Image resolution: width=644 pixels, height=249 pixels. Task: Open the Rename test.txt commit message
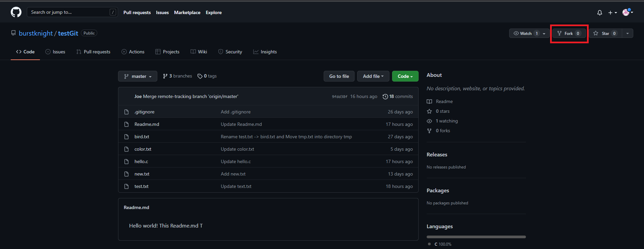tap(286, 137)
